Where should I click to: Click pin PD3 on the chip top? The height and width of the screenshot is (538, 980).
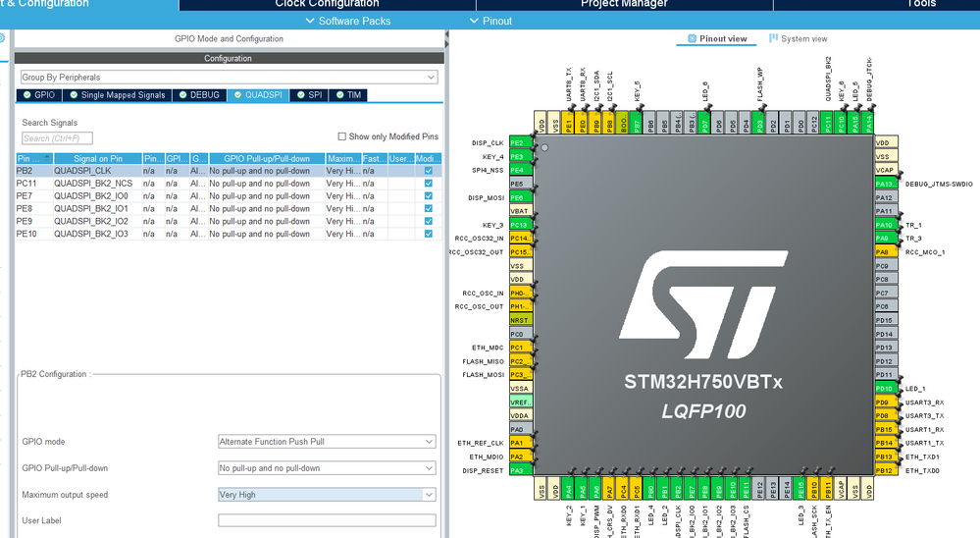(759, 123)
